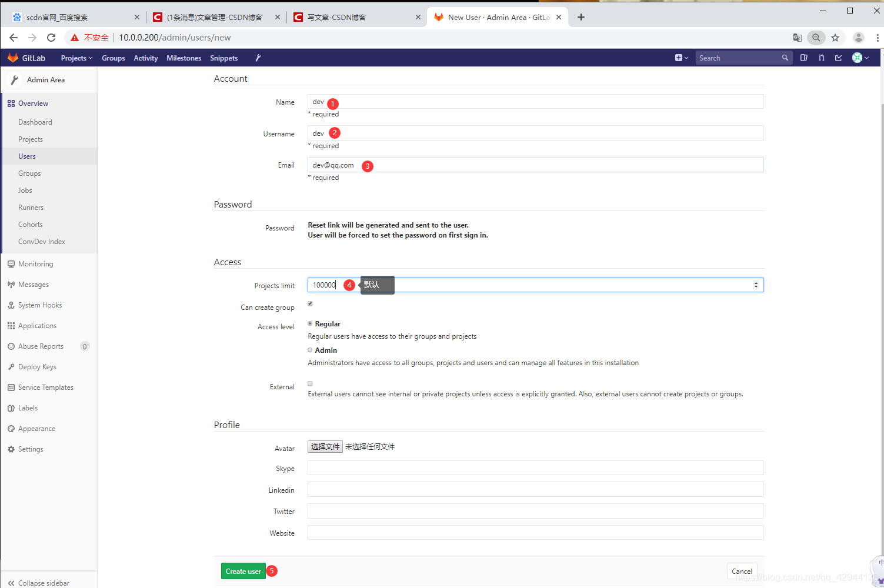Open Runners in sidebar
Image resolution: width=884 pixels, height=588 pixels.
click(x=31, y=208)
